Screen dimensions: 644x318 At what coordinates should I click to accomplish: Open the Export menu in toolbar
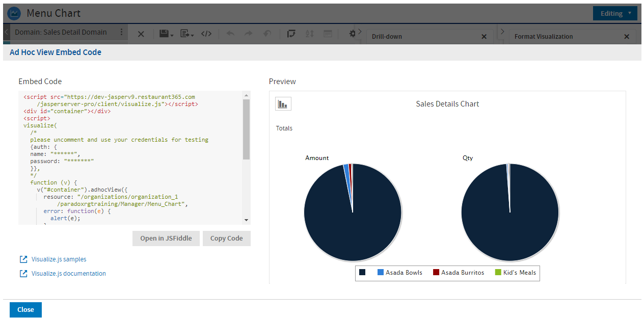pyautogui.click(x=187, y=34)
